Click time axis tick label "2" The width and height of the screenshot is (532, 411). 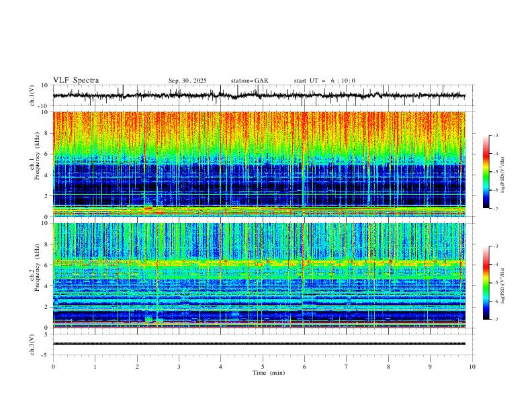137,367
